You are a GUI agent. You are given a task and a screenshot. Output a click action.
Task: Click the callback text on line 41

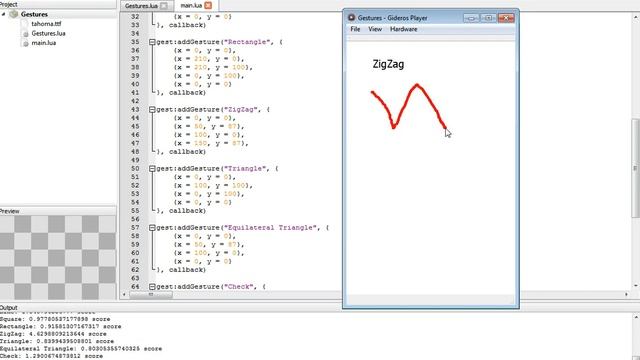pos(187,93)
